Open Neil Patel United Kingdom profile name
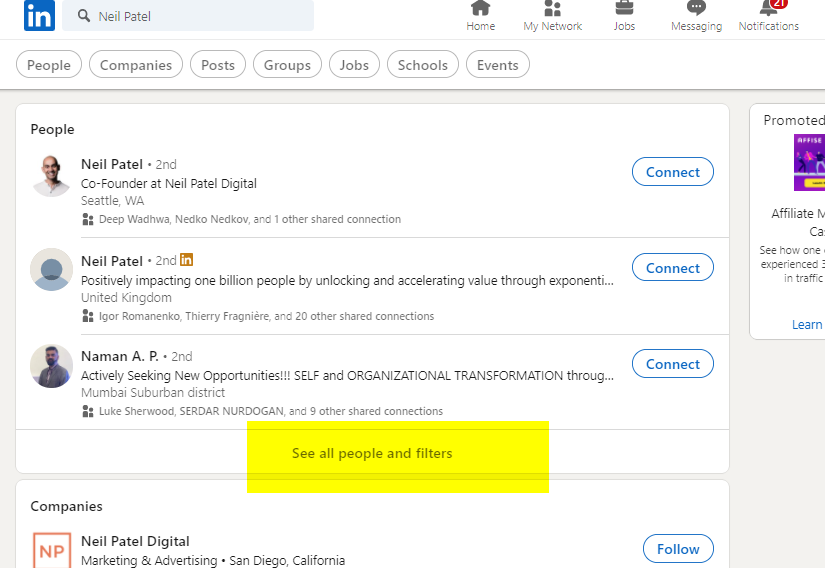Viewport: 825px width, 568px height. click(112, 261)
